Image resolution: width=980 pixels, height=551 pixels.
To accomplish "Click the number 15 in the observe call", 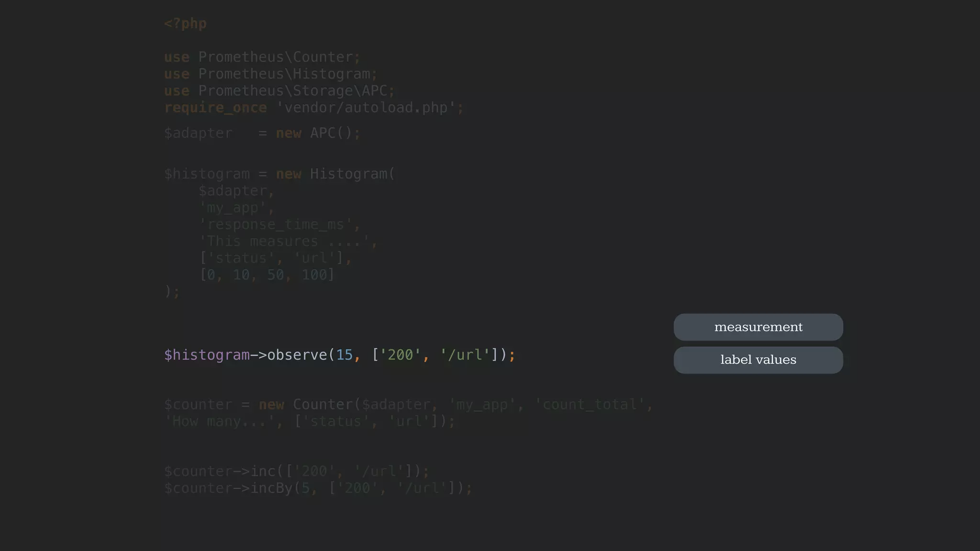I will click(344, 355).
